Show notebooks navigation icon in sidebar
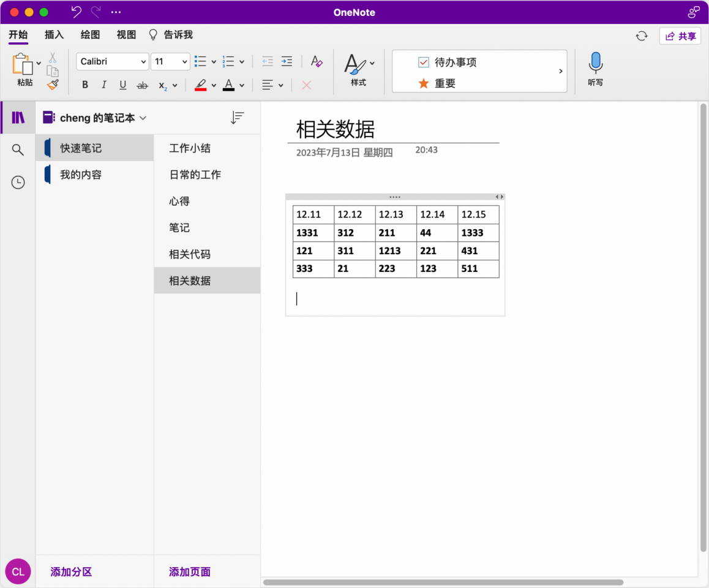 tap(18, 118)
